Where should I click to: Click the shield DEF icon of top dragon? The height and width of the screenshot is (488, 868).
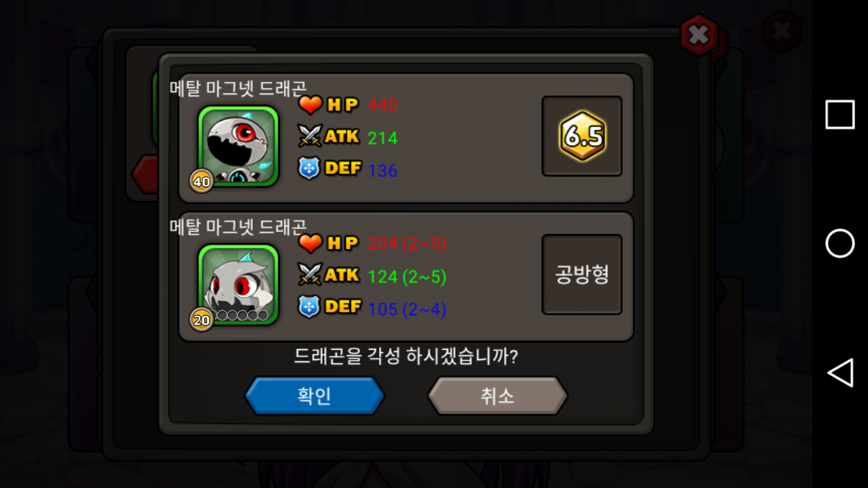(309, 167)
